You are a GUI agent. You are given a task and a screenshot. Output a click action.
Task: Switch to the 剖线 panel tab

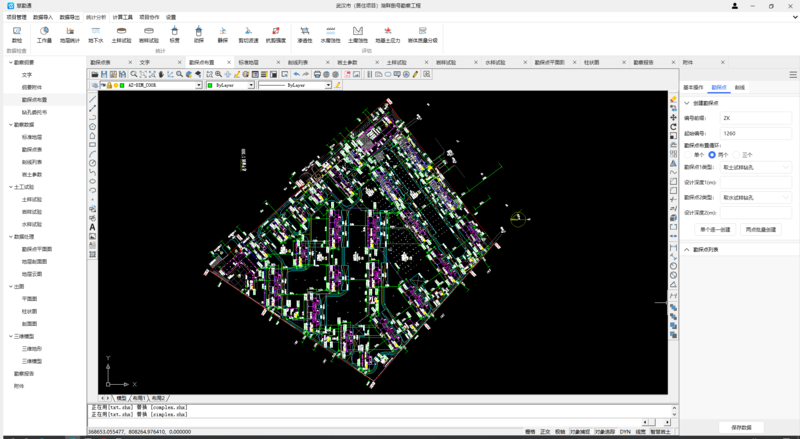(740, 87)
